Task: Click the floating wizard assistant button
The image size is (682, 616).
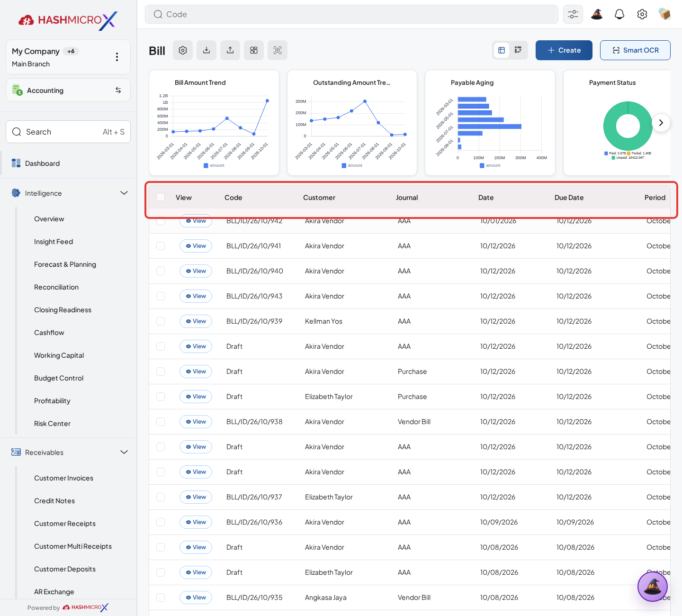Action: click(x=653, y=587)
